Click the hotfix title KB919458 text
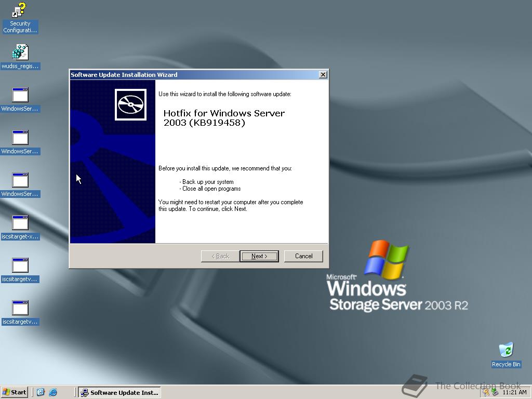 224,118
